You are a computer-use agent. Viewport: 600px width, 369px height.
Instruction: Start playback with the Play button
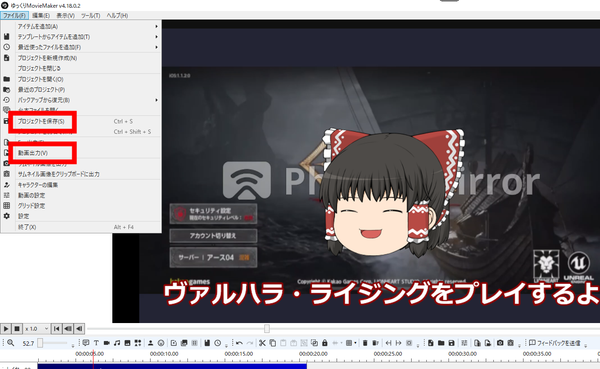click(6, 329)
